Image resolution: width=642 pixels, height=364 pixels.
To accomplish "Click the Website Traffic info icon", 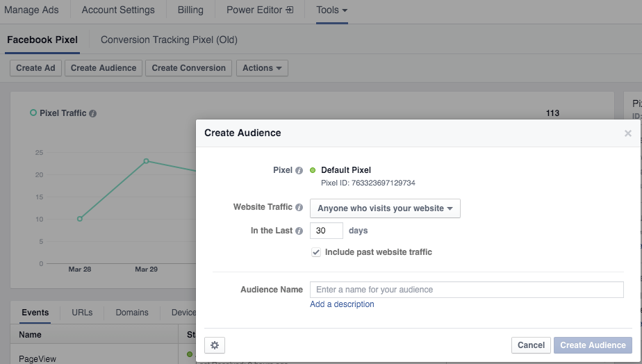I will click(x=299, y=207).
